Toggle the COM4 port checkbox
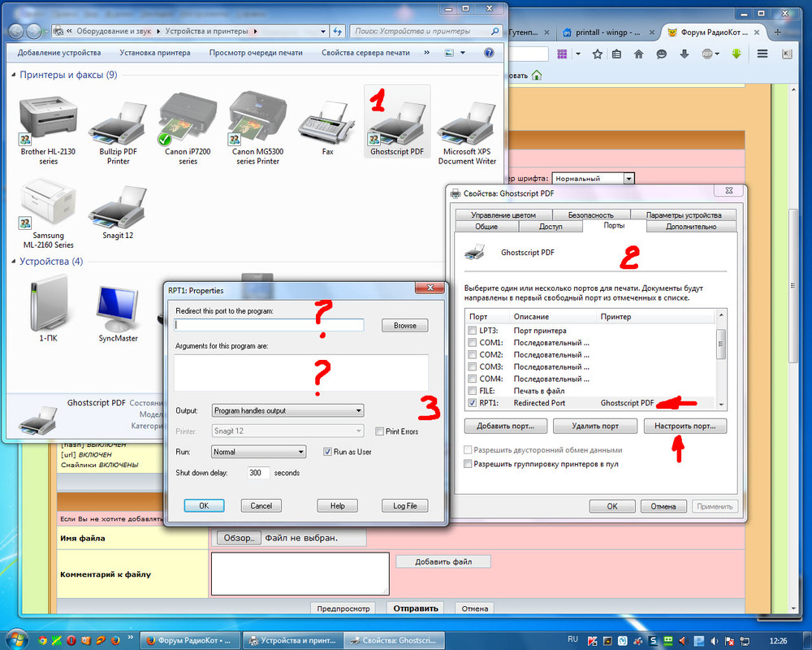The height and width of the screenshot is (650, 812). (472, 379)
